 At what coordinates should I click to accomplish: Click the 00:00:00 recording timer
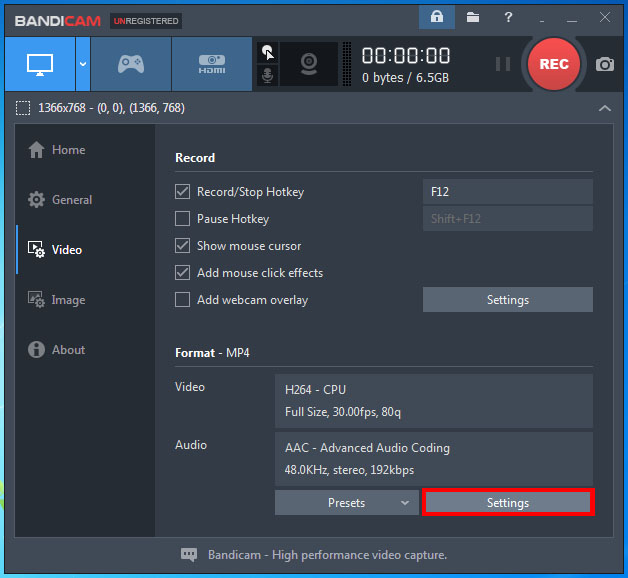[x=406, y=55]
